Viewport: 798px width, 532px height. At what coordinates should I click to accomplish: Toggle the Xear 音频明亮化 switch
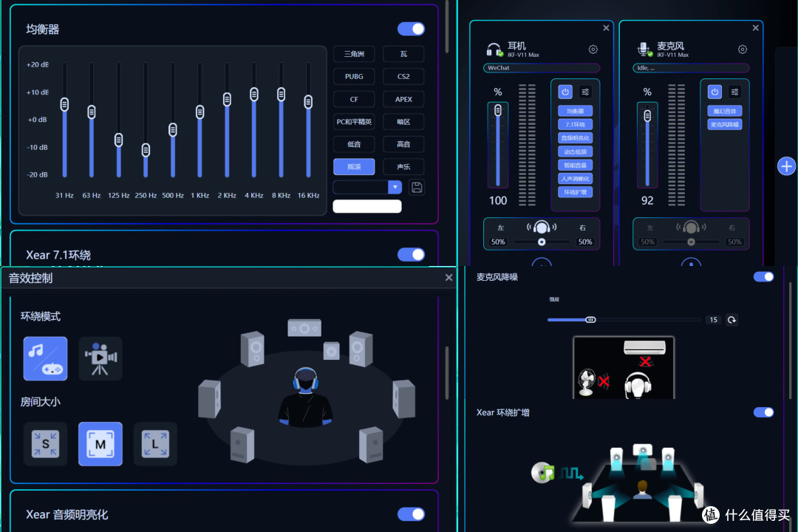click(x=411, y=514)
